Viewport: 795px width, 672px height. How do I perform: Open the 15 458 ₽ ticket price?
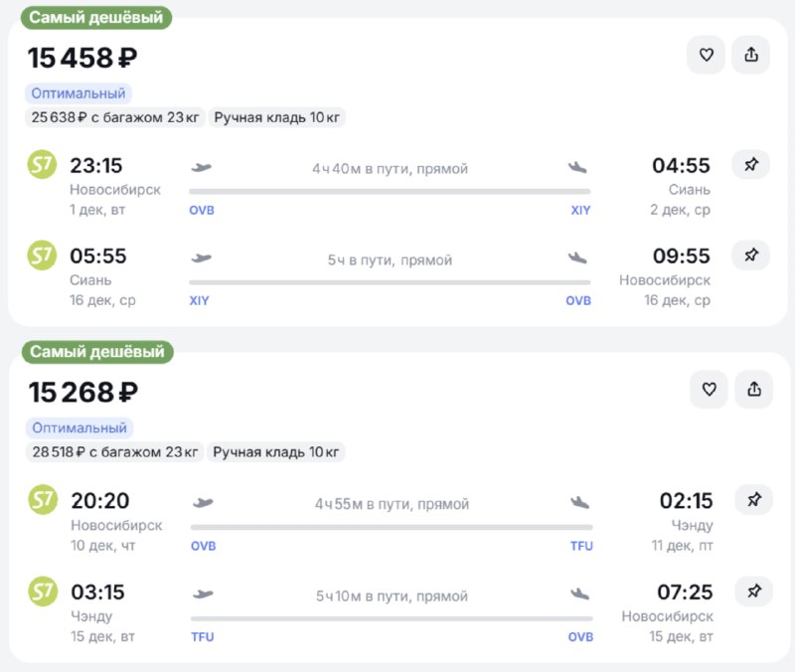(82, 58)
